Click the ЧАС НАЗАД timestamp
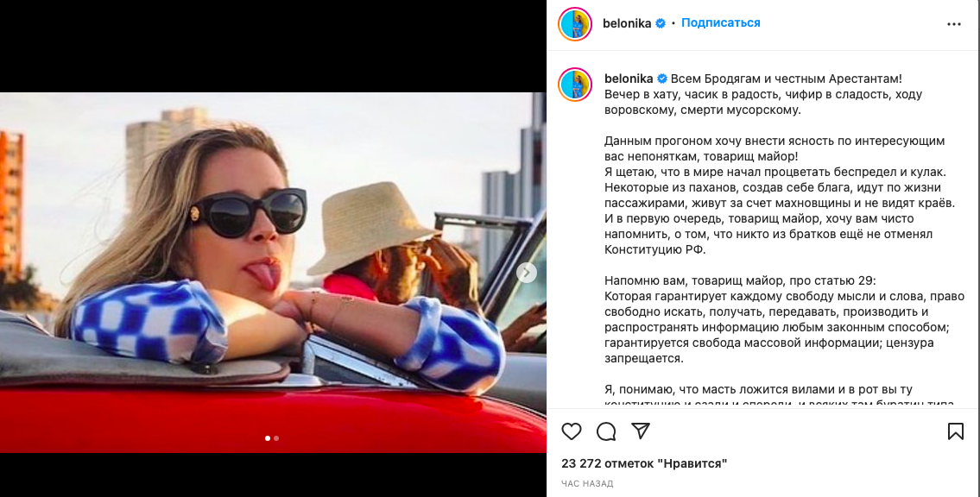Screen dimensions: 980x497 coord(587,483)
